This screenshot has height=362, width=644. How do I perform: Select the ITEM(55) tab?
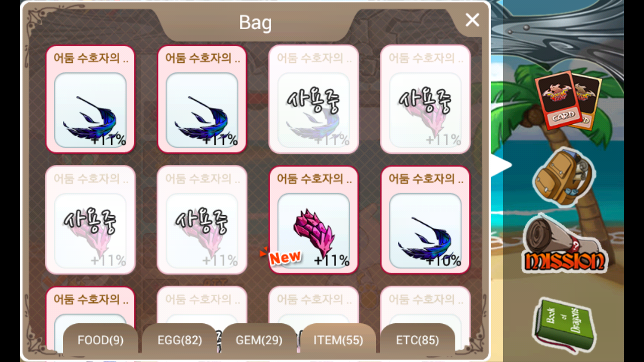(338, 340)
